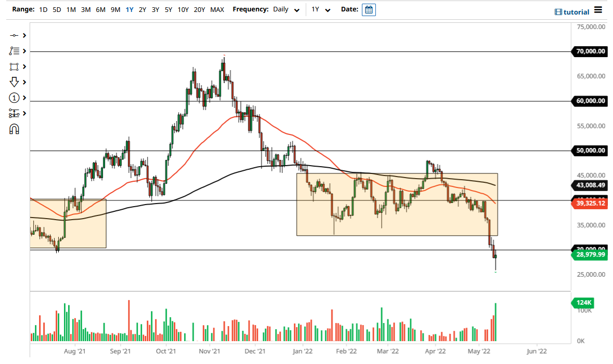Select the 1M range tab

point(71,9)
